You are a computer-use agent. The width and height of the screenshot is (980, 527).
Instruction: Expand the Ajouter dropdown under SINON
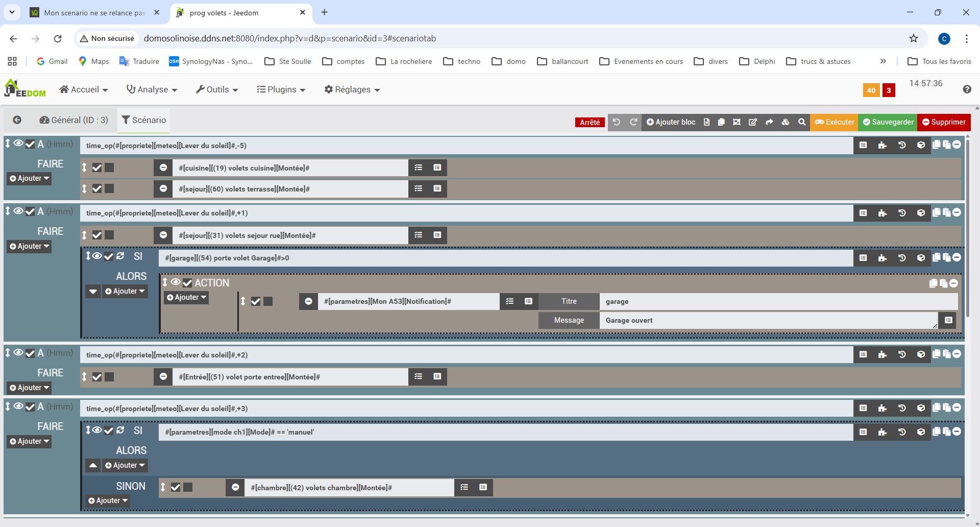108,500
